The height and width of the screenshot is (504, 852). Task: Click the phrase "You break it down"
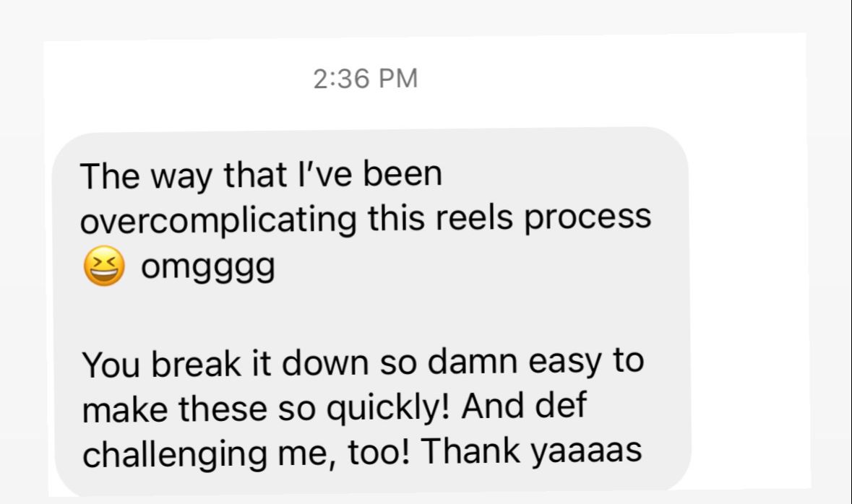click(x=225, y=363)
